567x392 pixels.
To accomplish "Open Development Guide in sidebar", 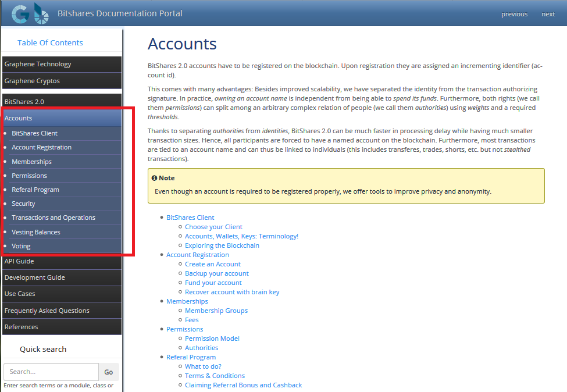I will [62, 278].
